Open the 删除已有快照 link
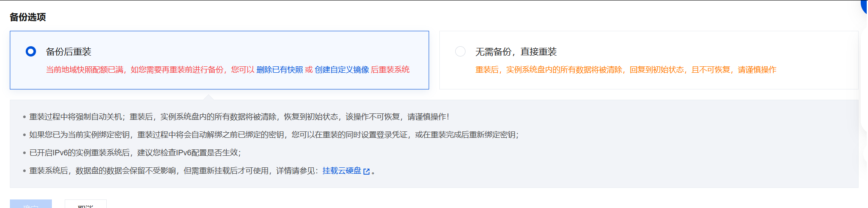The image size is (868, 208). click(x=279, y=70)
